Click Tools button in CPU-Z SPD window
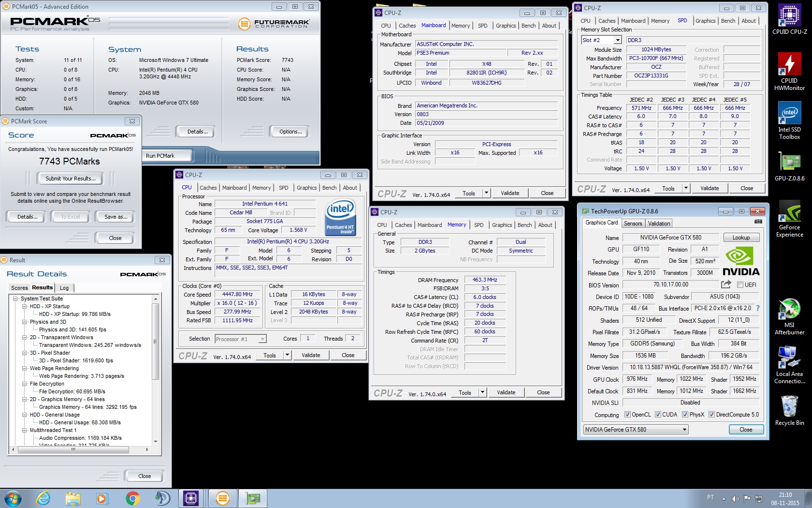Image resolution: width=812 pixels, height=508 pixels. click(668, 189)
